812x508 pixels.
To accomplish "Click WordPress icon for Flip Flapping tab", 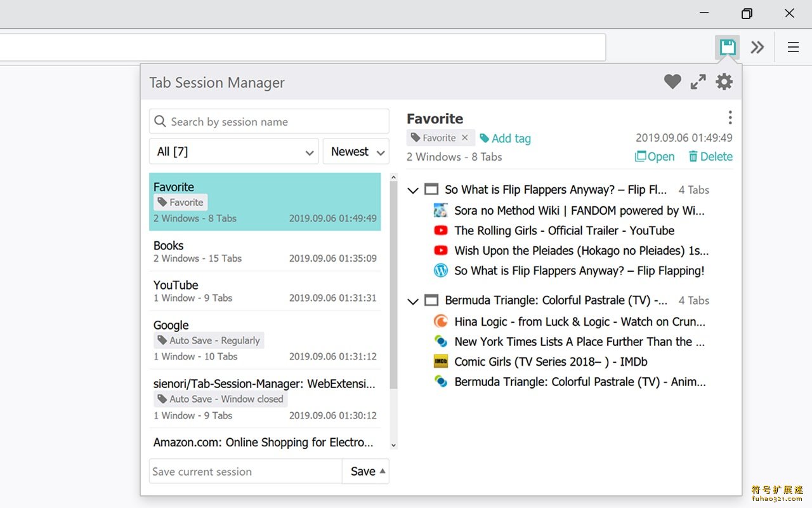I will coord(441,271).
